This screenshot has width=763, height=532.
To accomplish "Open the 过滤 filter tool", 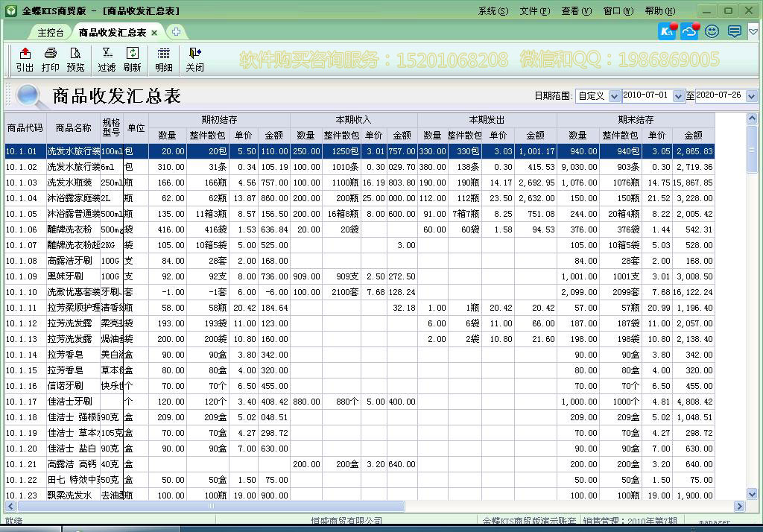I will tap(107, 59).
